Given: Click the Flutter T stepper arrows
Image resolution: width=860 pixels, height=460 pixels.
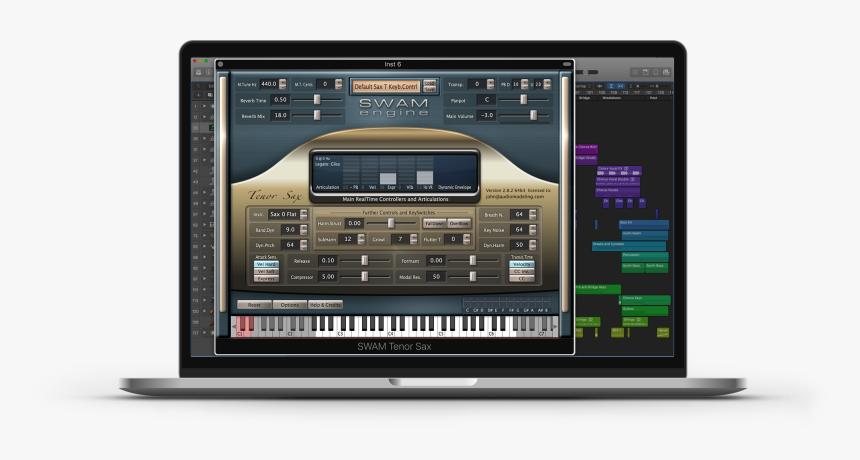Looking at the screenshot, I should (466, 239).
